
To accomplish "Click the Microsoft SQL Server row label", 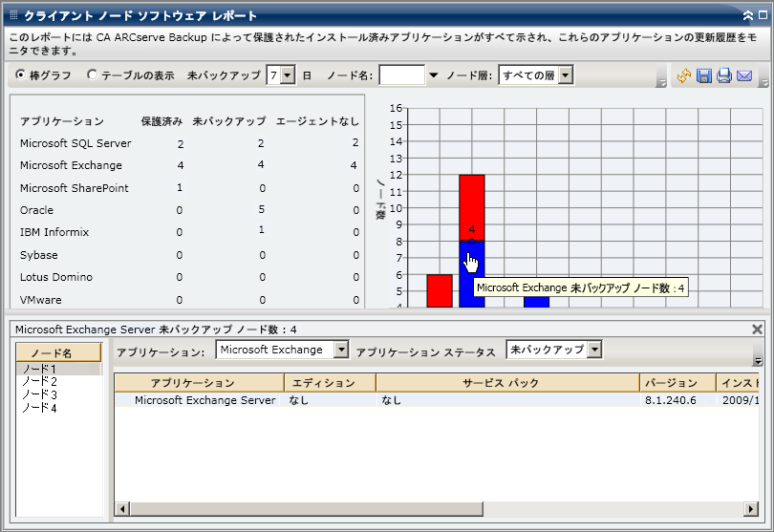I will [75, 143].
